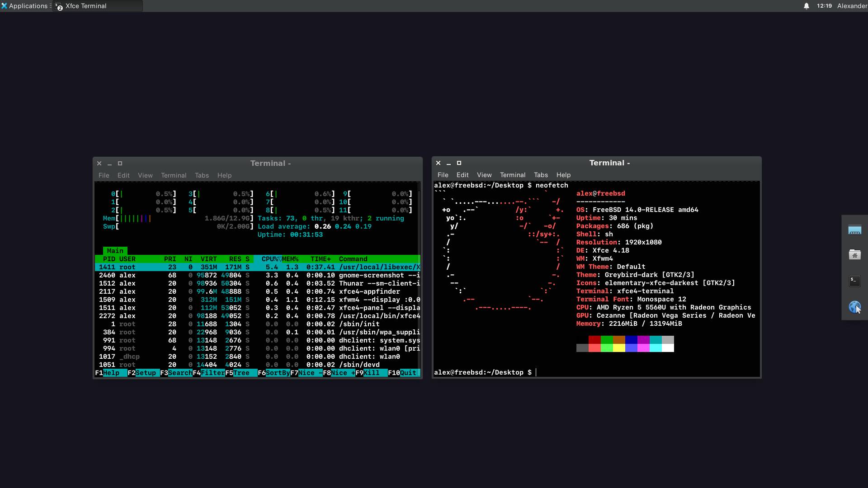
Task: Click the notification bell icon
Action: 806,6
